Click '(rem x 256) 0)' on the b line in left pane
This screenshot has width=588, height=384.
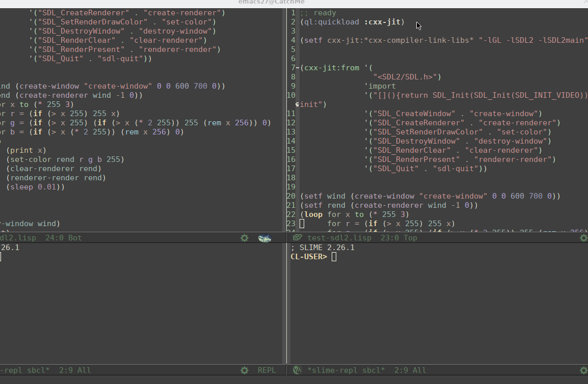coord(152,132)
